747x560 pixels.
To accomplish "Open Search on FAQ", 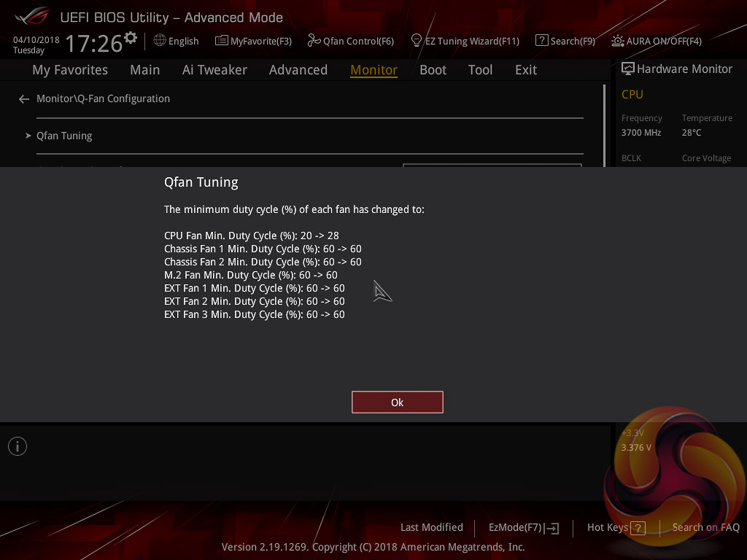I will pos(705,527).
